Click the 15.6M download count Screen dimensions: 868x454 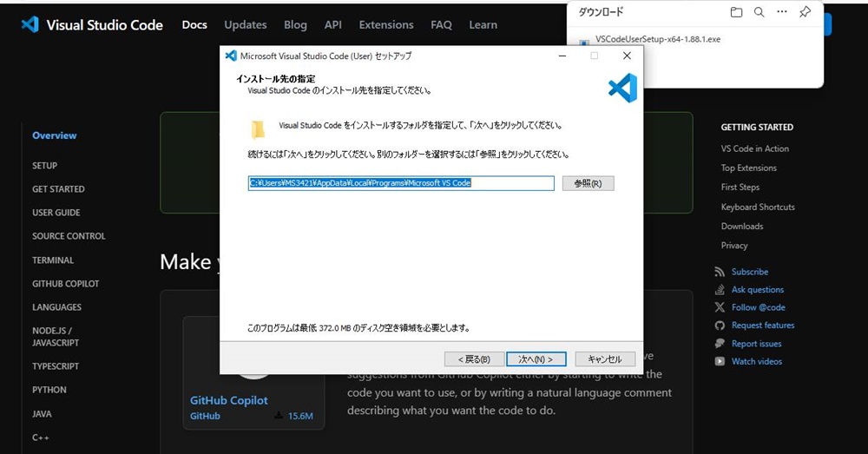point(300,416)
